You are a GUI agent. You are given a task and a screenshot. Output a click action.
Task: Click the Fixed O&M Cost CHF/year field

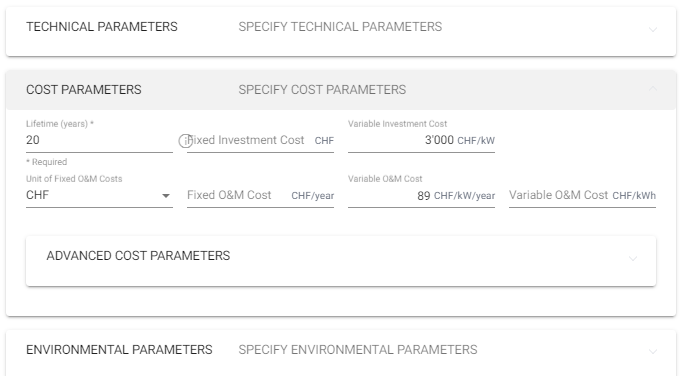pyautogui.click(x=260, y=195)
